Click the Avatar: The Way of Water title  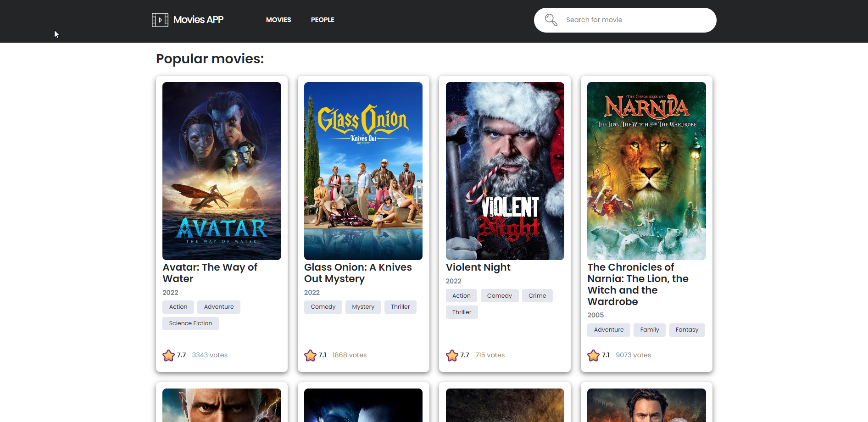click(210, 273)
